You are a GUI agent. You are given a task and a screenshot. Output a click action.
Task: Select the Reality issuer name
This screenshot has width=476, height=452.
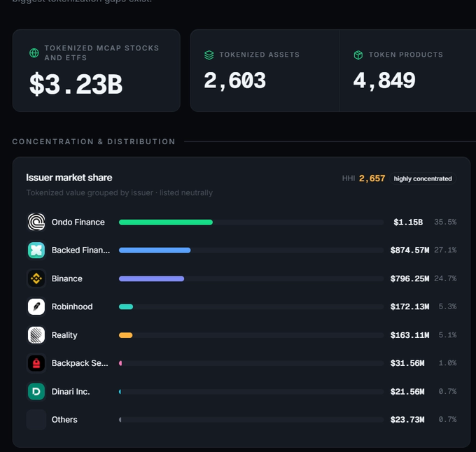(x=64, y=335)
